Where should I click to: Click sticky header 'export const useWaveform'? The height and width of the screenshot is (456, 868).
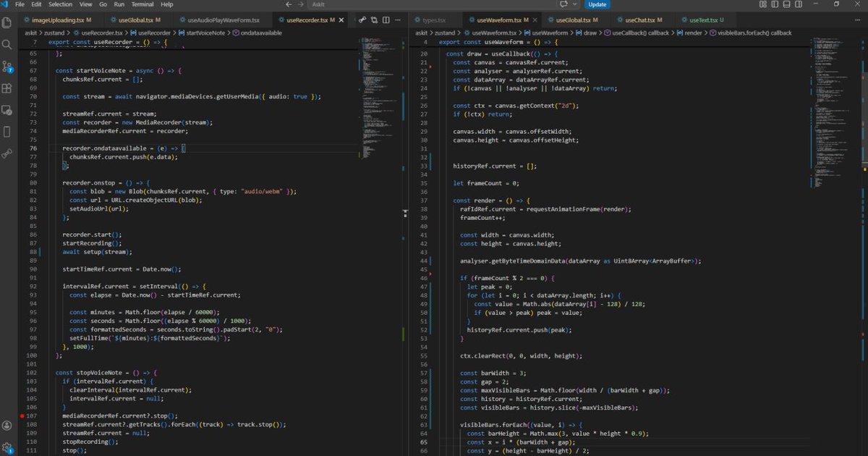(498, 42)
